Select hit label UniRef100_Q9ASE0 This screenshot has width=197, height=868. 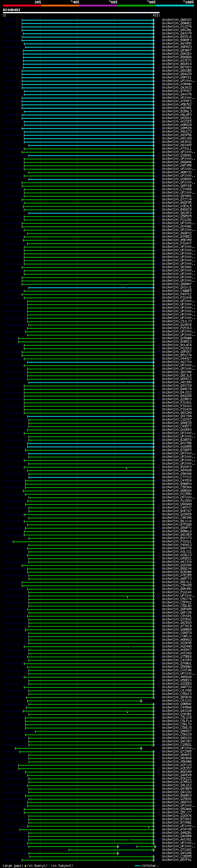(x=177, y=54)
